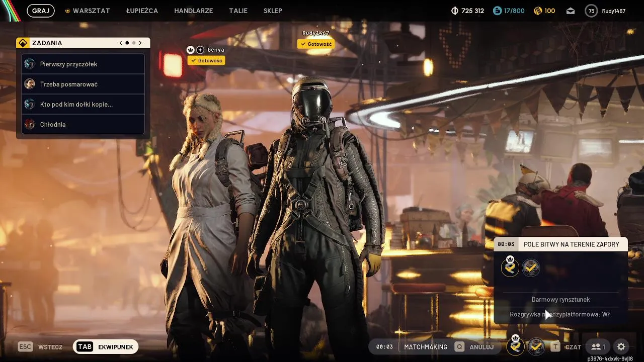
Task: Click the crowned leader emblem in the popup
Action: [510, 267]
